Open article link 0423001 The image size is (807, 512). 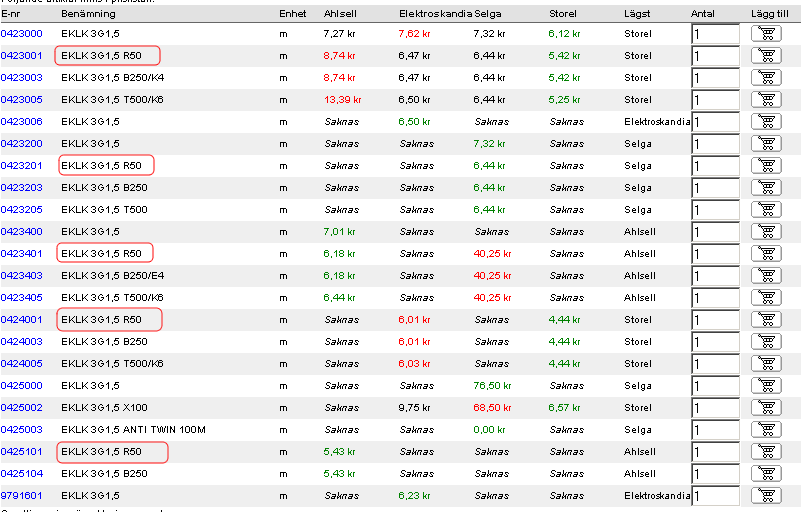pos(22,56)
